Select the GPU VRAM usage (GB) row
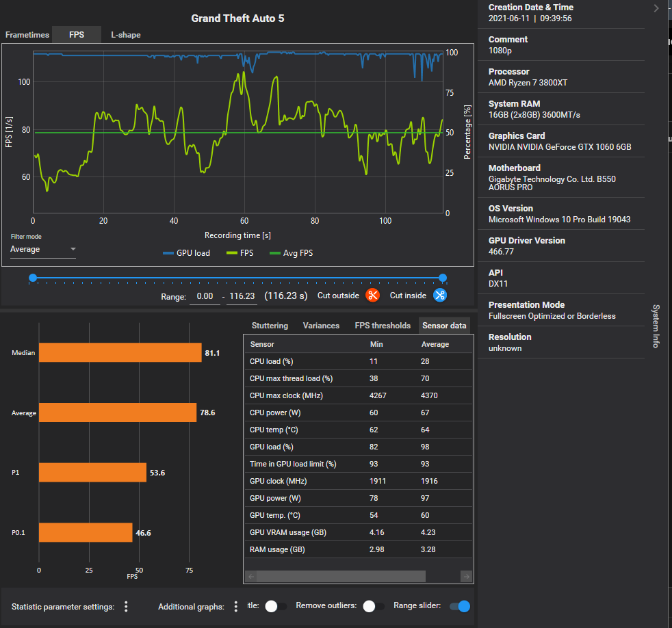The width and height of the screenshot is (672, 628). [x=359, y=532]
